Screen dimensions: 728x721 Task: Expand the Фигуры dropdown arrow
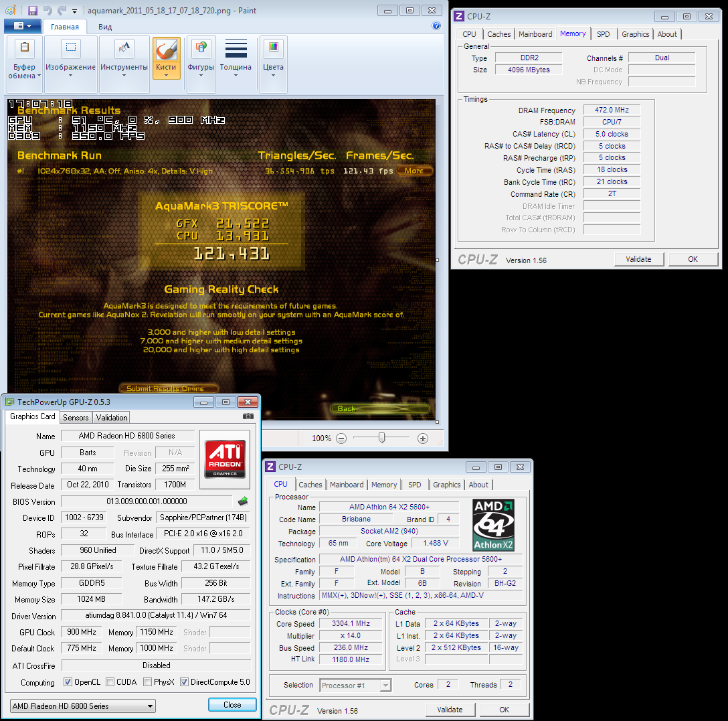[201, 76]
